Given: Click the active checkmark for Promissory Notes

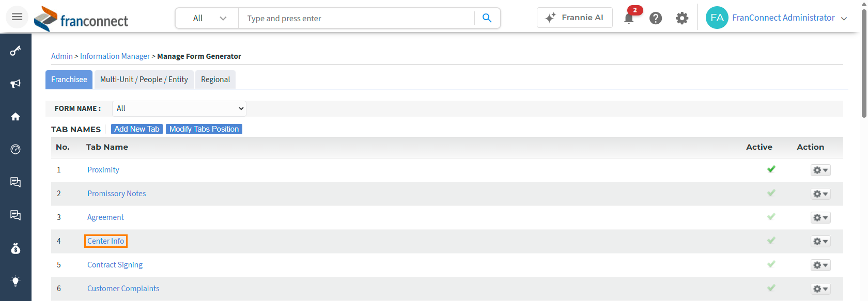Looking at the screenshot, I should coord(771,193).
